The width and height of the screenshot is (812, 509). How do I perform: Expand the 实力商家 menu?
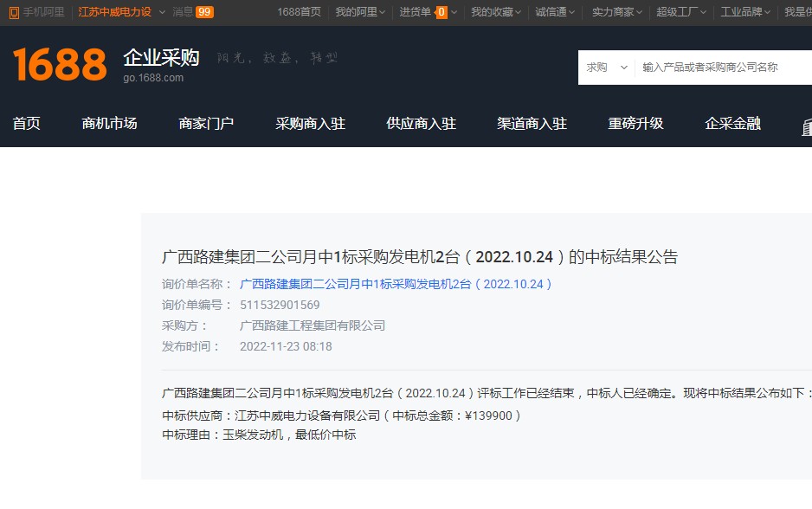pyautogui.click(x=616, y=12)
